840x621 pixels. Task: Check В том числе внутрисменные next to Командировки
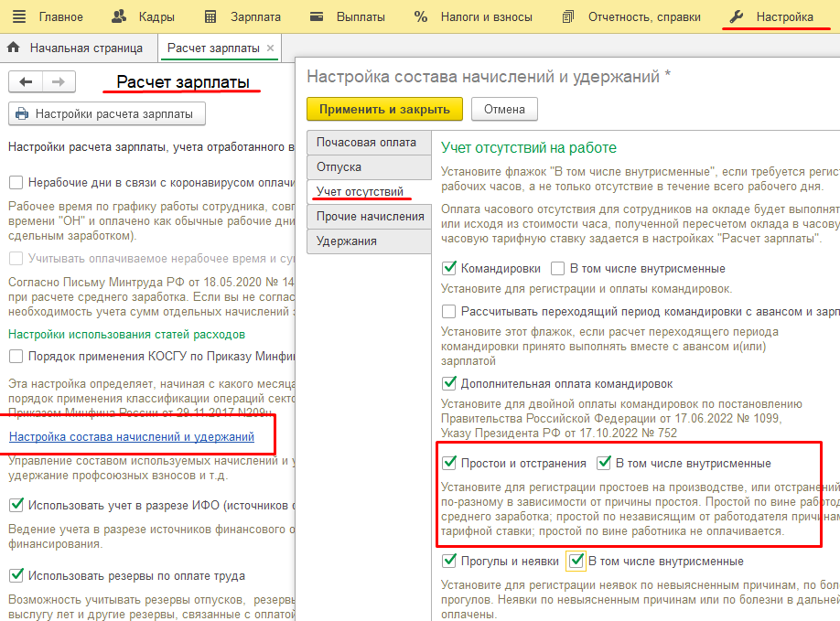(x=557, y=268)
